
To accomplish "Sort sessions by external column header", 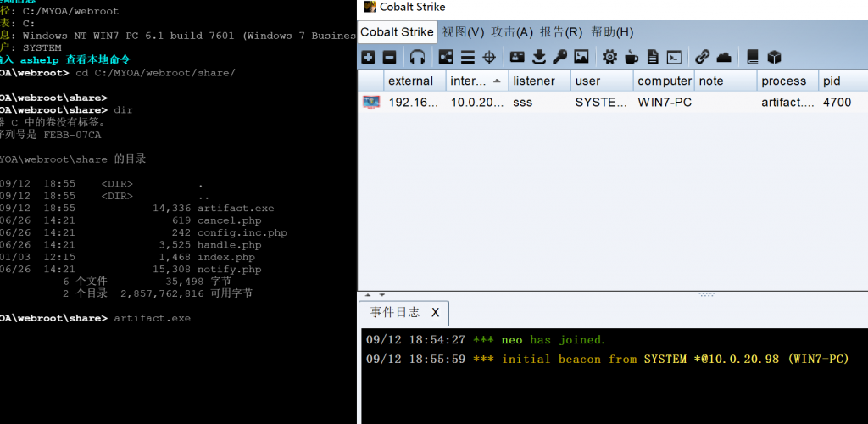I will 415,81.
